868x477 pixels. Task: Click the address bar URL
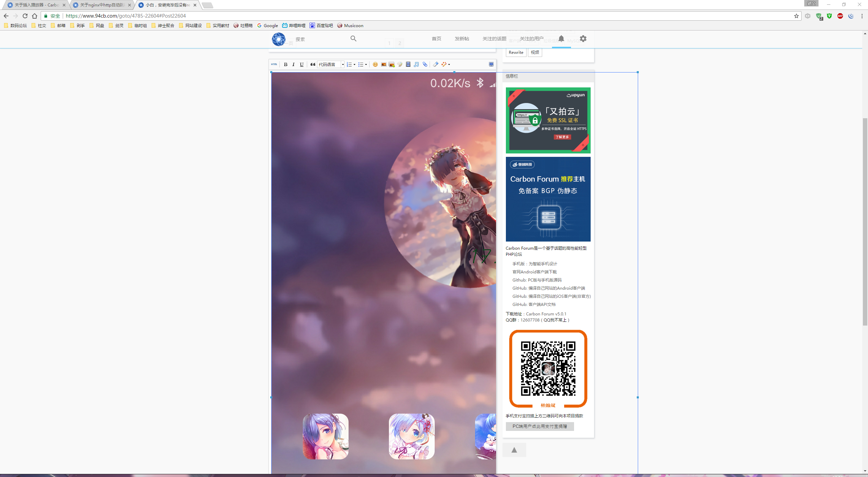point(125,16)
